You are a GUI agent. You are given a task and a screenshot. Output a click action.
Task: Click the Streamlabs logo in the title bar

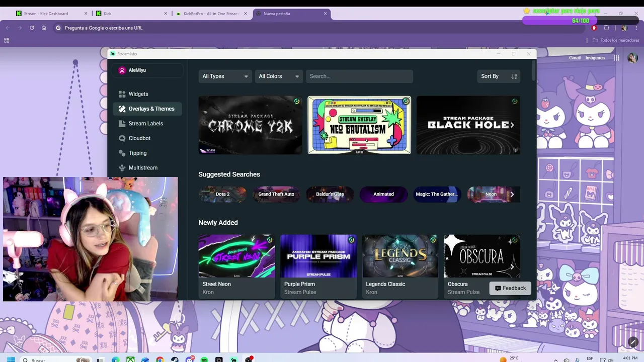pos(113,54)
